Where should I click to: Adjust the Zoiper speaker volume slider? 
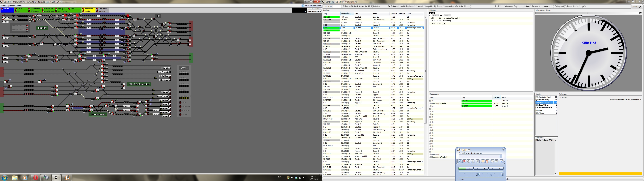tap(491, 174)
